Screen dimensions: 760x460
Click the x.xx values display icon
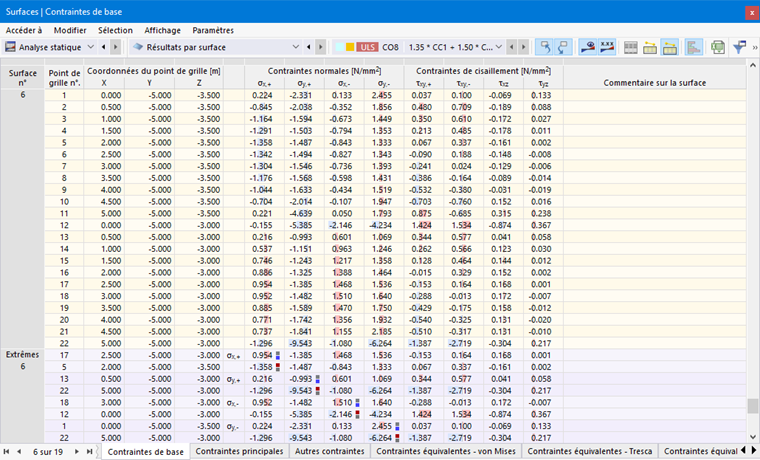coord(607,48)
